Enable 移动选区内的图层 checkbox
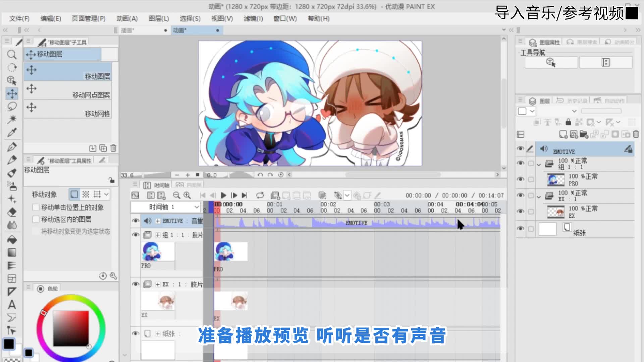Viewport: 644px width, 362px height. pyautogui.click(x=36, y=219)
